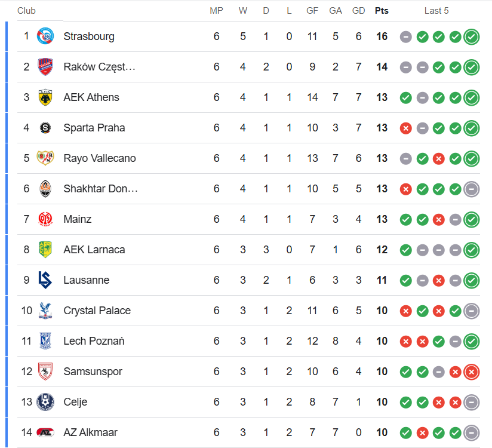Click the Sparta Praha logo
The height and width of the screenshot is (448, 492).
point(45,128)
